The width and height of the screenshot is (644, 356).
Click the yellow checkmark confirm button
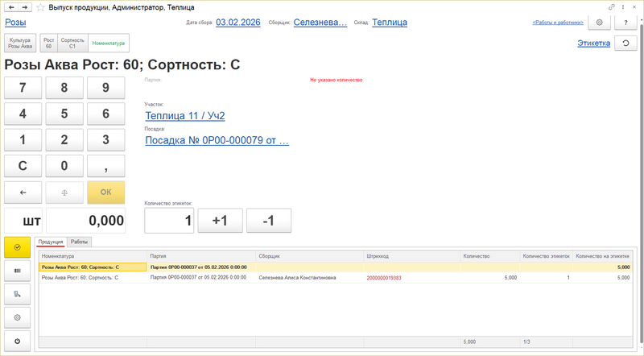point(17,247)
